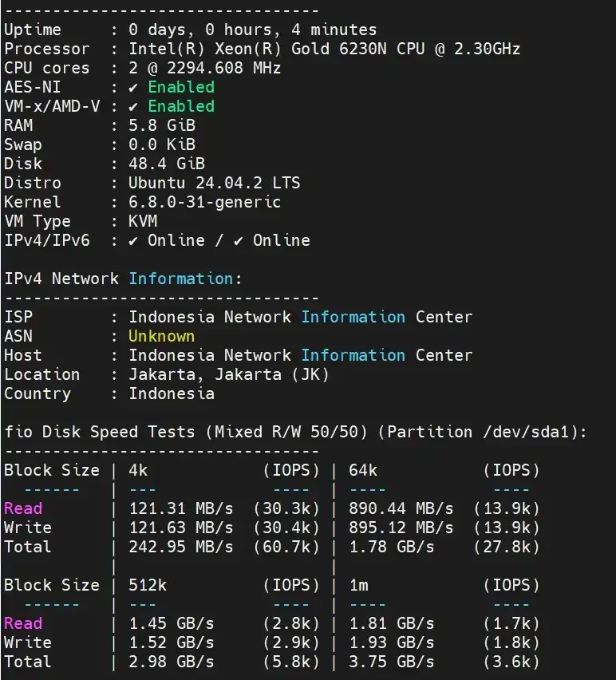Click the 'Kernel' field label
Screen dimensions: 616x680
[x=33, y=202]
